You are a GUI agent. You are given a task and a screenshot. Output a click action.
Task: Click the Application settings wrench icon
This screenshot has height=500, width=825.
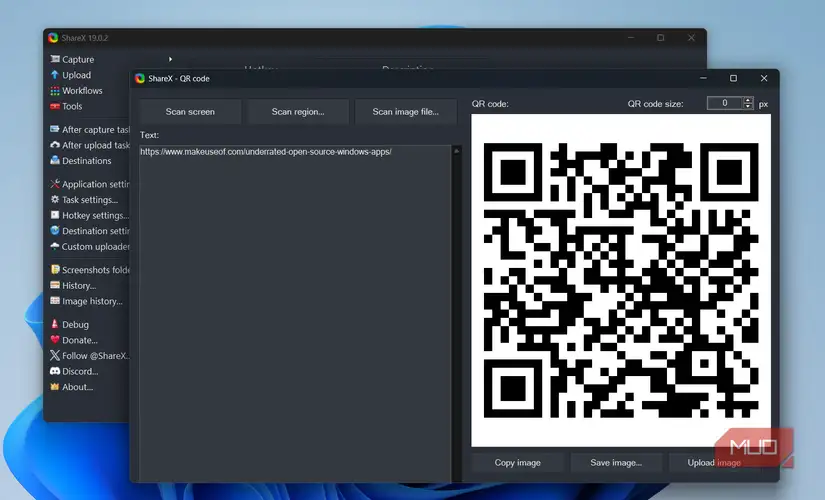[x=55, y=184]
